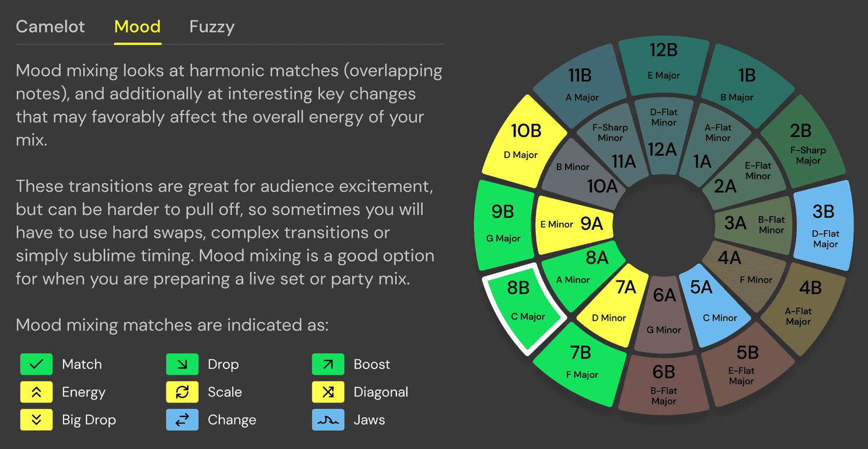Click the Big Drop indicator icon
868x449 pixels.
pos(36,419)
